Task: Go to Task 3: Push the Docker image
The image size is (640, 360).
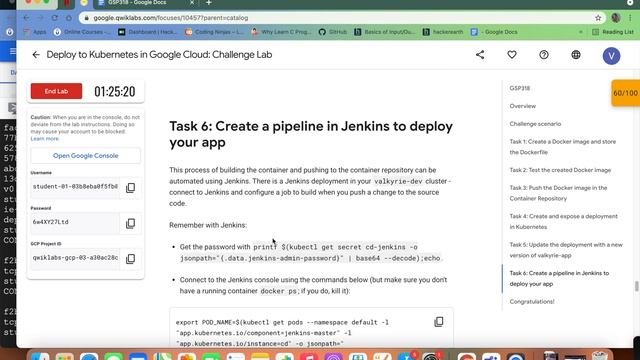Action: [558, 193]
